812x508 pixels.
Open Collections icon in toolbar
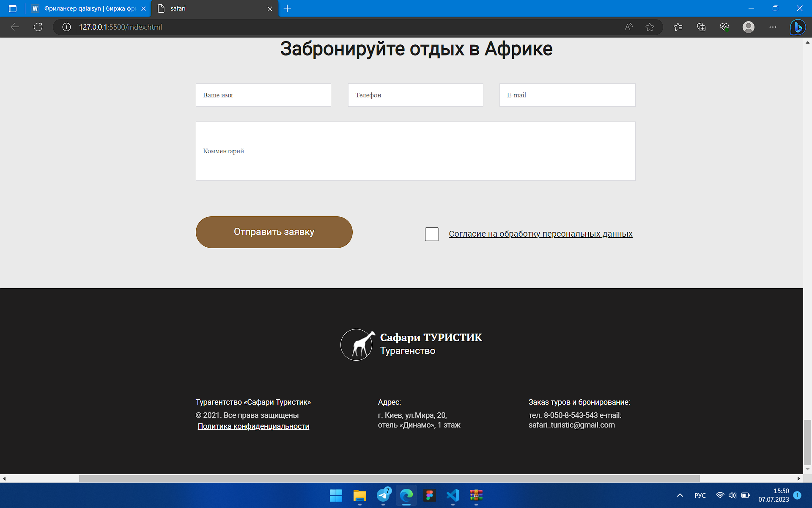701,27
